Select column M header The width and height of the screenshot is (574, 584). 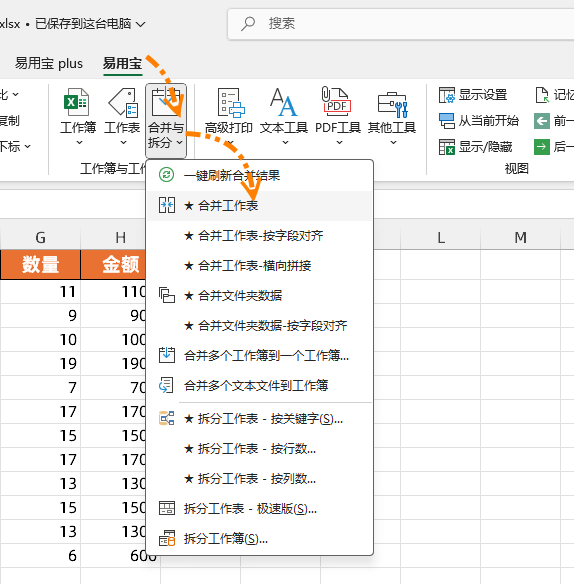[x=520, y=237]
